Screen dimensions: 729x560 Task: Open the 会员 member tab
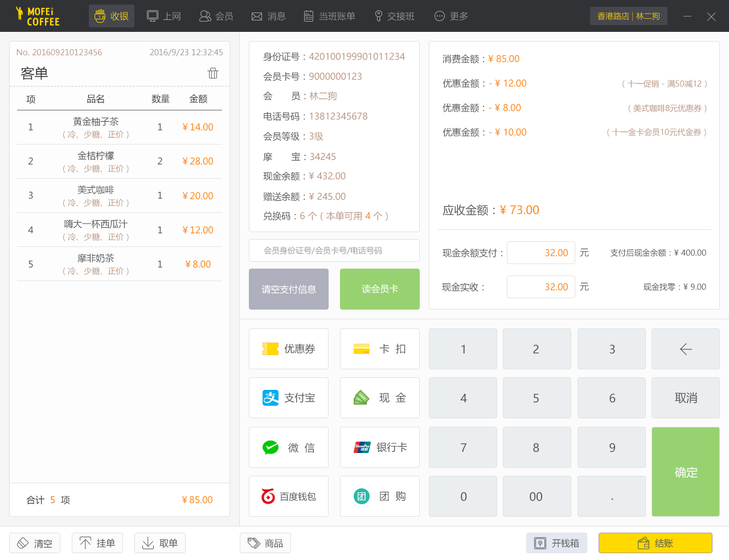[x=216, y=16]
